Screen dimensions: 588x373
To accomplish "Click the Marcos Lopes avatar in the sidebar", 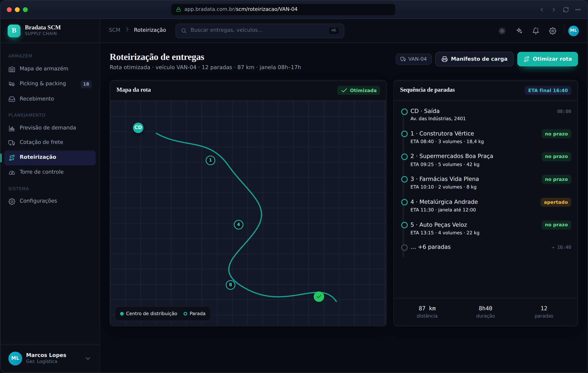I will click(x=15, y=358).
